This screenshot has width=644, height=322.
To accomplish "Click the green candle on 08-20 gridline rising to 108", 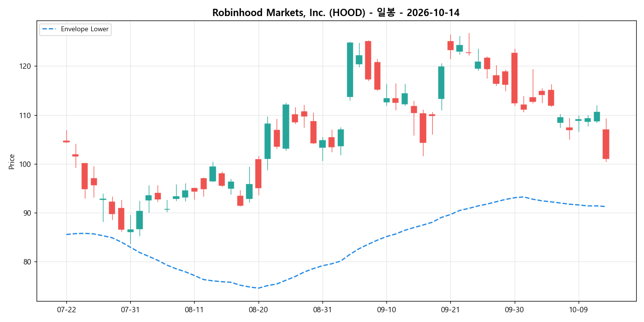I will [x=267, y=141].
